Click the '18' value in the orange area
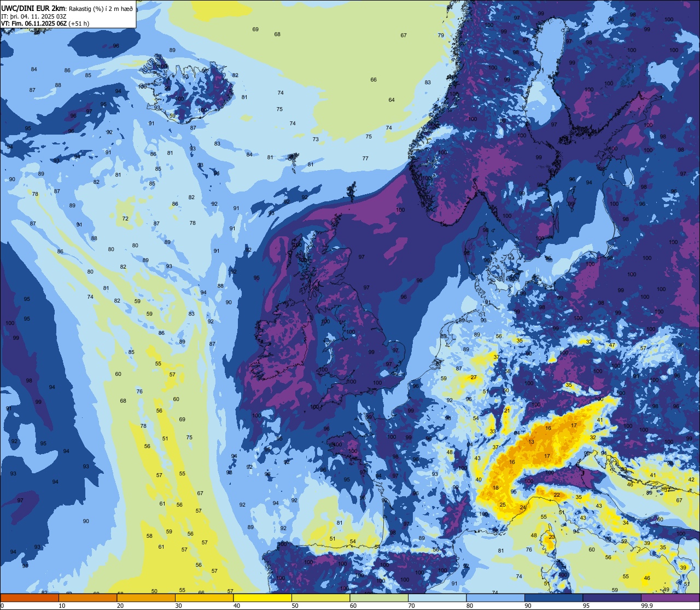The height and width of the screenshot is (610, 700). (x=495, y=487)
